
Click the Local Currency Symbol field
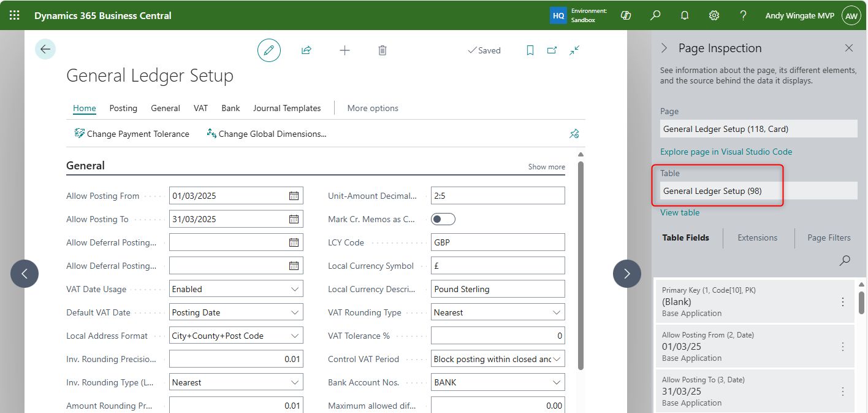[x=498, y=266]
